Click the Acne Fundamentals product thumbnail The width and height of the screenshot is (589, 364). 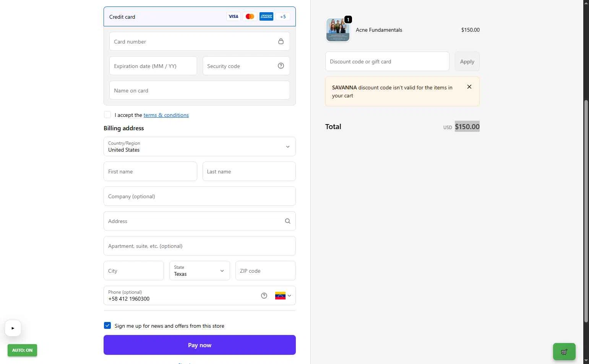(338, 30)
